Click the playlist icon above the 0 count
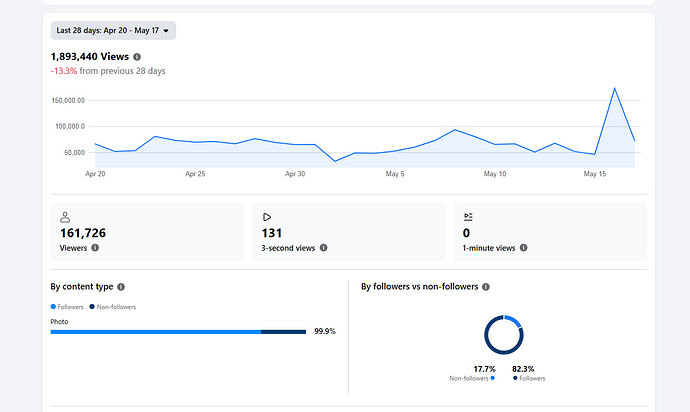 (468, 217)
